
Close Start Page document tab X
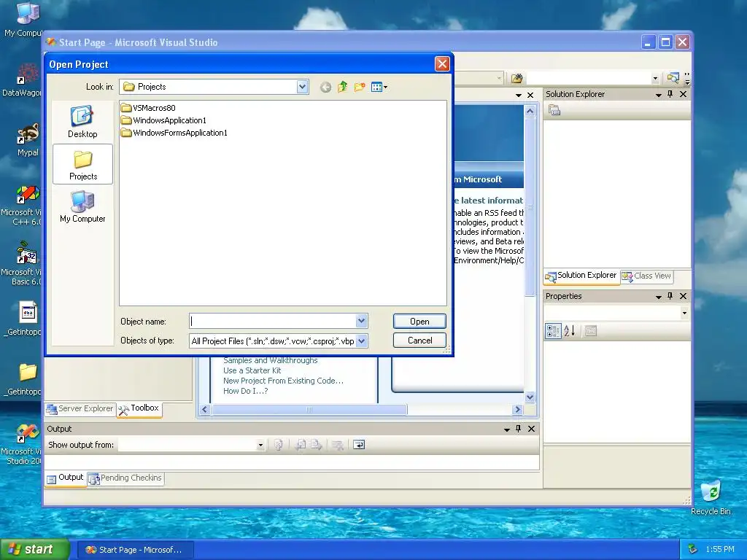point(531,96)
